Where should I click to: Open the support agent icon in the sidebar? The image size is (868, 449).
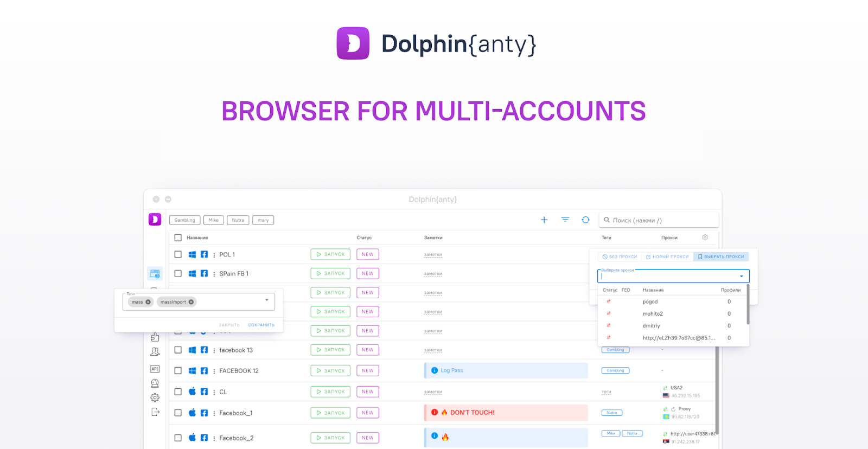coord(155,383)
